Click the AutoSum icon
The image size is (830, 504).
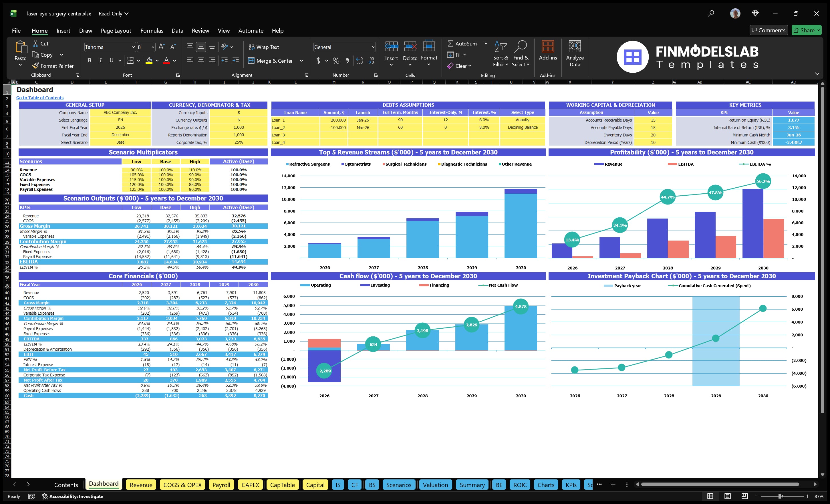[x=451, y=43]
